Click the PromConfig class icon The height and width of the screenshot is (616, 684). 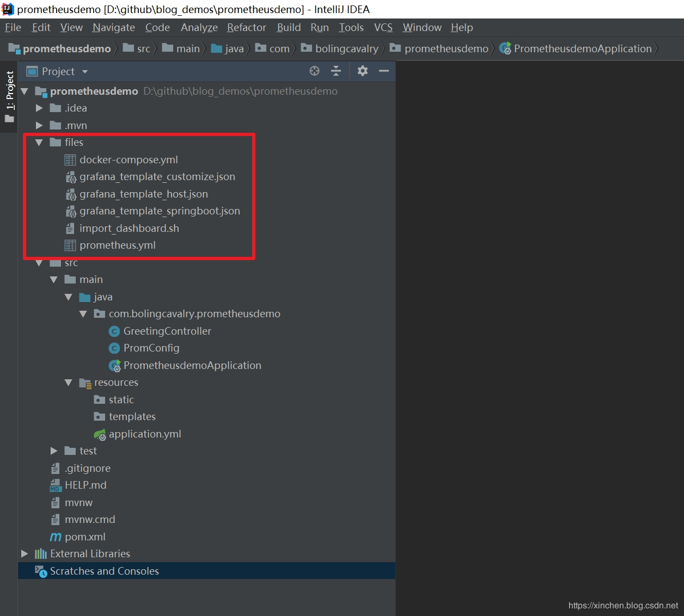[x=114, y=348]
